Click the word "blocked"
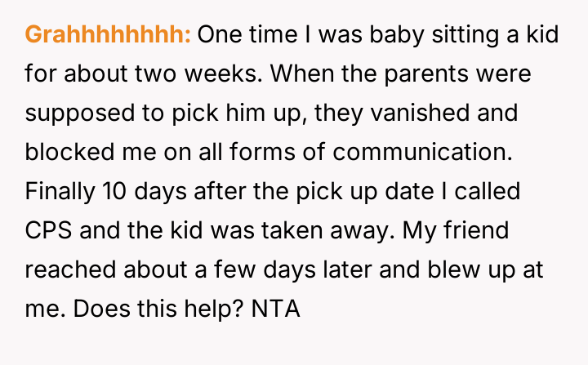The height and width of the screenshot is (365, 588). [x=72, y=152]
